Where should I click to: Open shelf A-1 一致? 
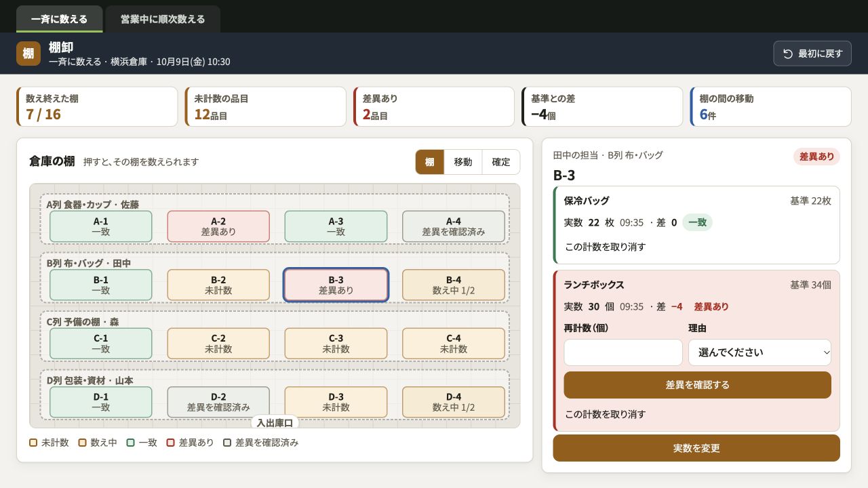click(101, 226)
